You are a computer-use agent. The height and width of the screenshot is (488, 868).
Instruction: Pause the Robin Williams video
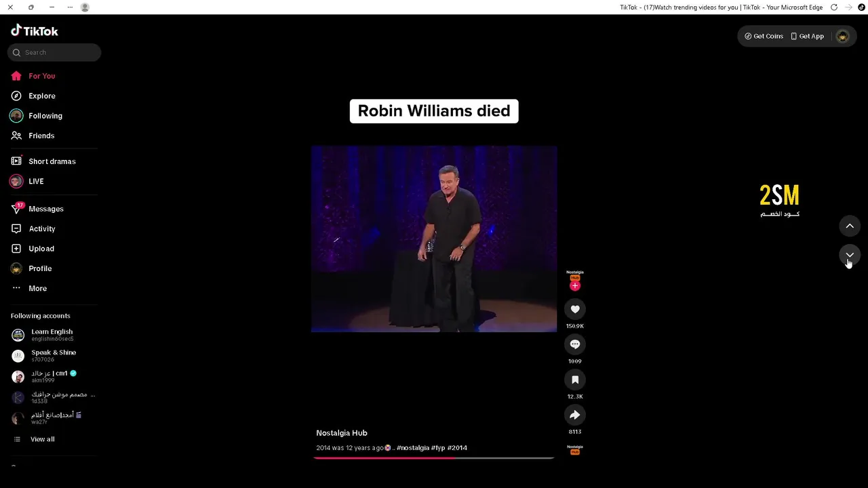(x=434, y=239)
